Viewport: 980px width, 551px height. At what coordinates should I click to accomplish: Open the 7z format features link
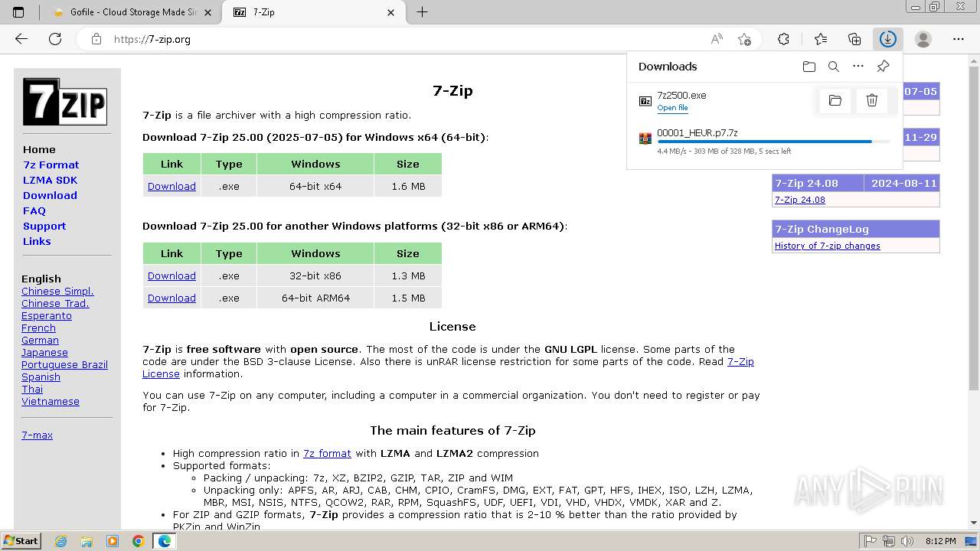coord(327,453)
